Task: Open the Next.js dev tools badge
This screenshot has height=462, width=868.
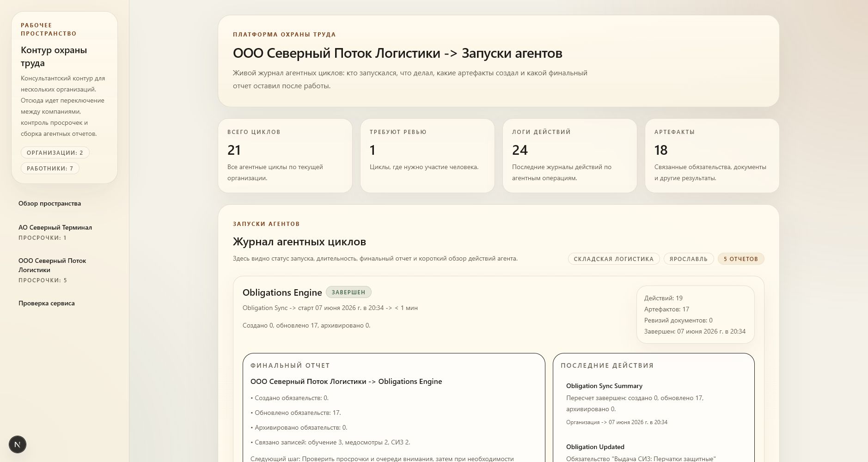Action: pyautogui.click(x=18, y=444)
